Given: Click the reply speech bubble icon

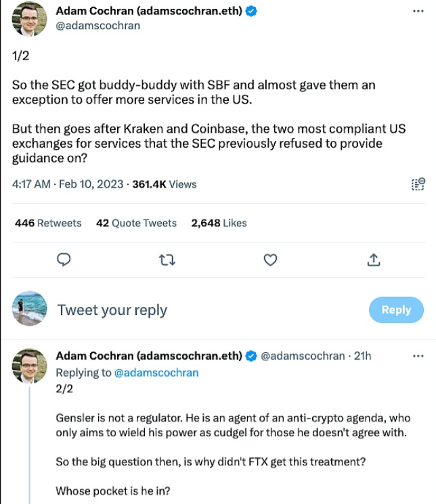Looking at the screenshot, I should 64,259.
